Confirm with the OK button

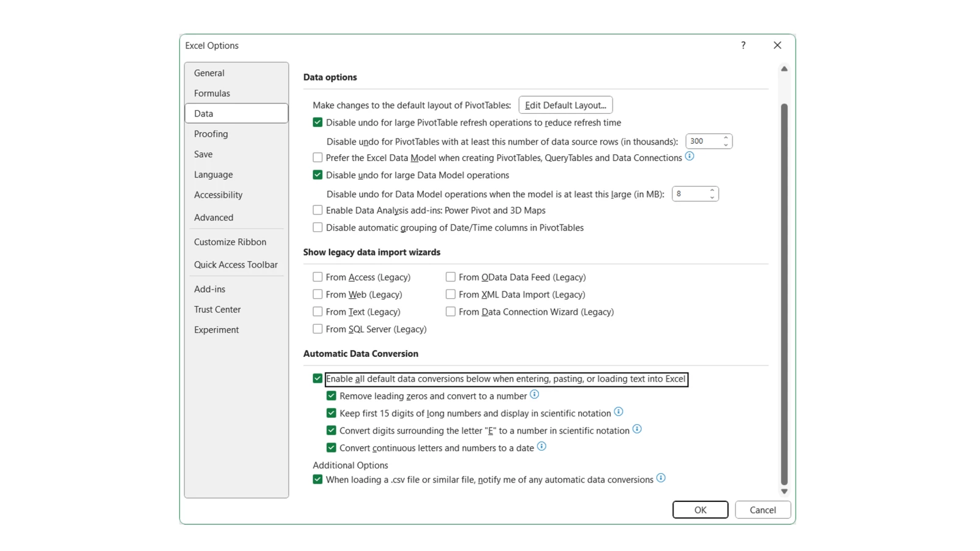[700, 510]
